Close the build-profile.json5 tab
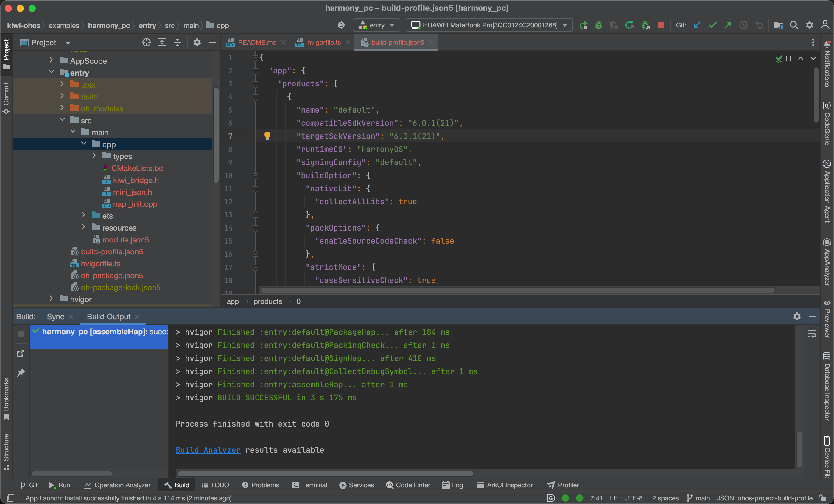The image size is (834, 504). [431, 42]
